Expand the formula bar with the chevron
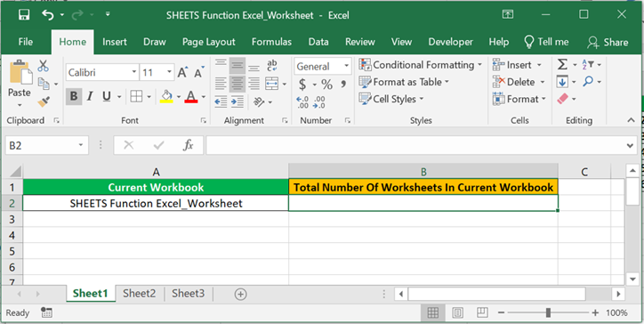Viewport: 644px width, 324px height. 630,146
